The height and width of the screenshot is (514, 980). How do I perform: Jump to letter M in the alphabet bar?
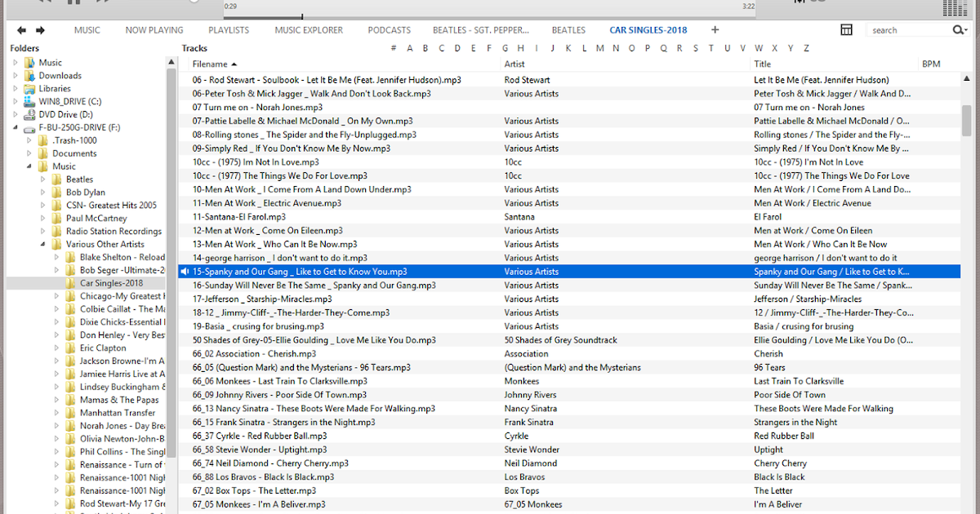600,48
